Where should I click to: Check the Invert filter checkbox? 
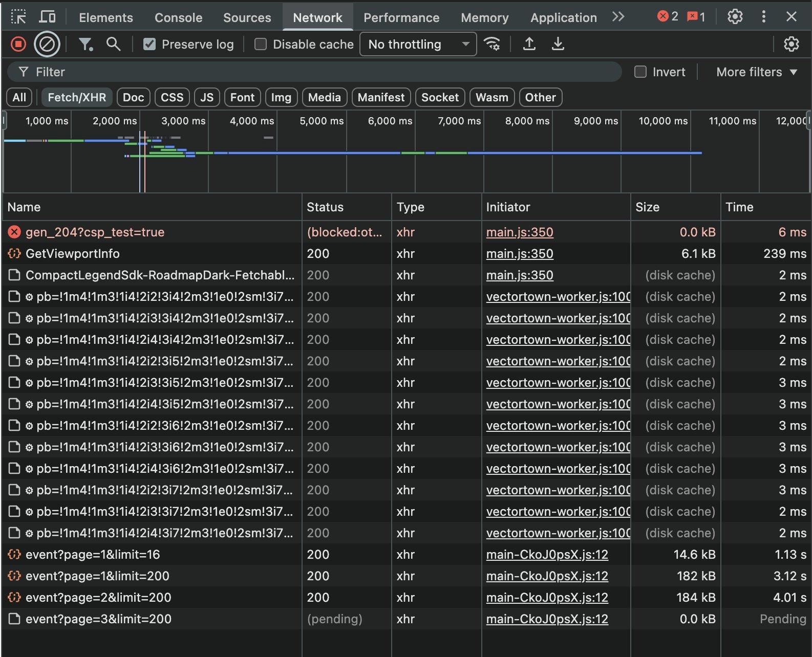[640, 72]
